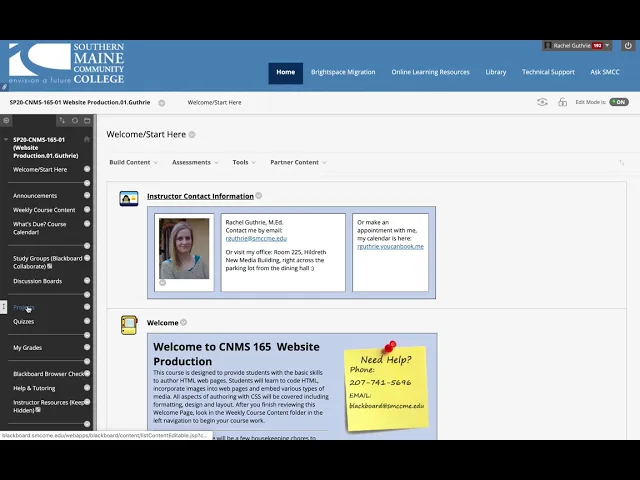Click refresh course menu icon

[75, 120]
